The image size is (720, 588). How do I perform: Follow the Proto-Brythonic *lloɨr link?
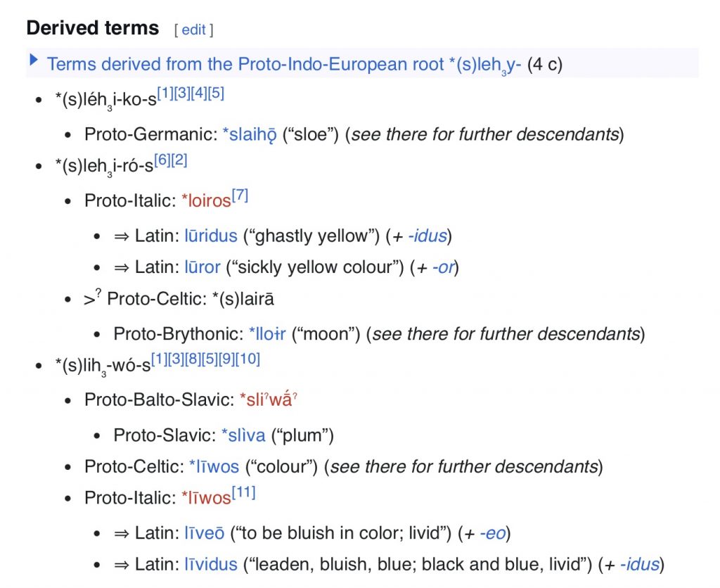267,334
